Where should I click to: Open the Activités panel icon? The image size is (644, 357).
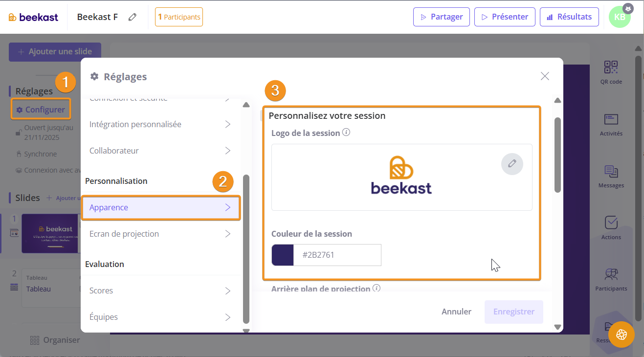coord(611,119)
